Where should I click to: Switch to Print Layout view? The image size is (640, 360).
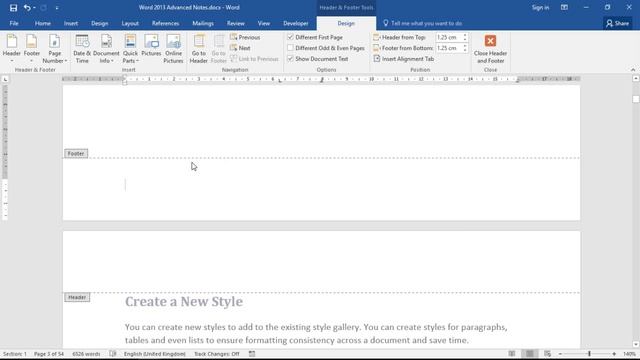[529, 354]
